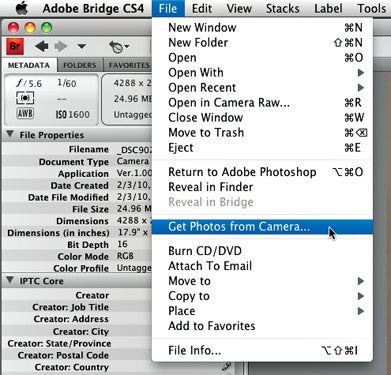
Task: Go back with the left arrow icon
Action: (x=41, y=46)
